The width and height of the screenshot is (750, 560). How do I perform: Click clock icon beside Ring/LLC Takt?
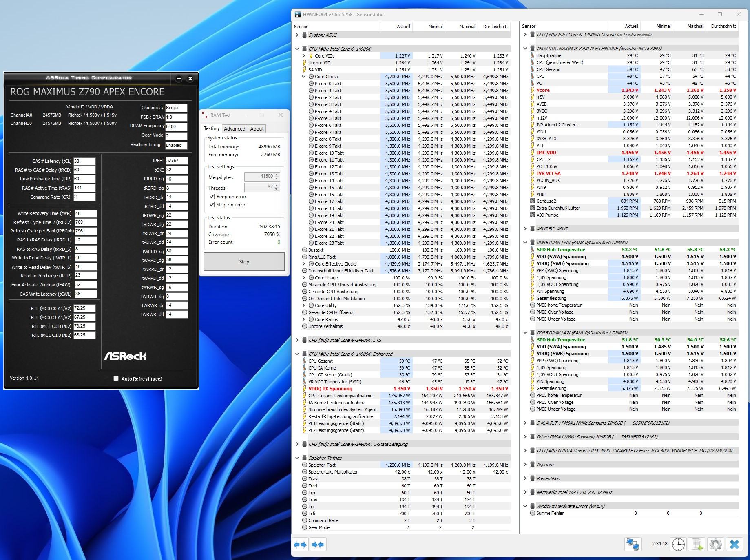pyautogui.click(x=305, y=257)
